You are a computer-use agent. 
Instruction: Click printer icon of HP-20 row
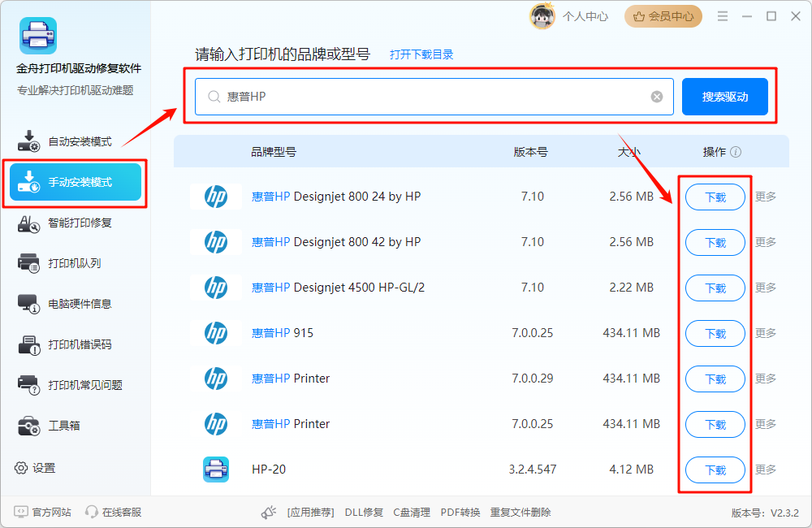coord(216,470)
